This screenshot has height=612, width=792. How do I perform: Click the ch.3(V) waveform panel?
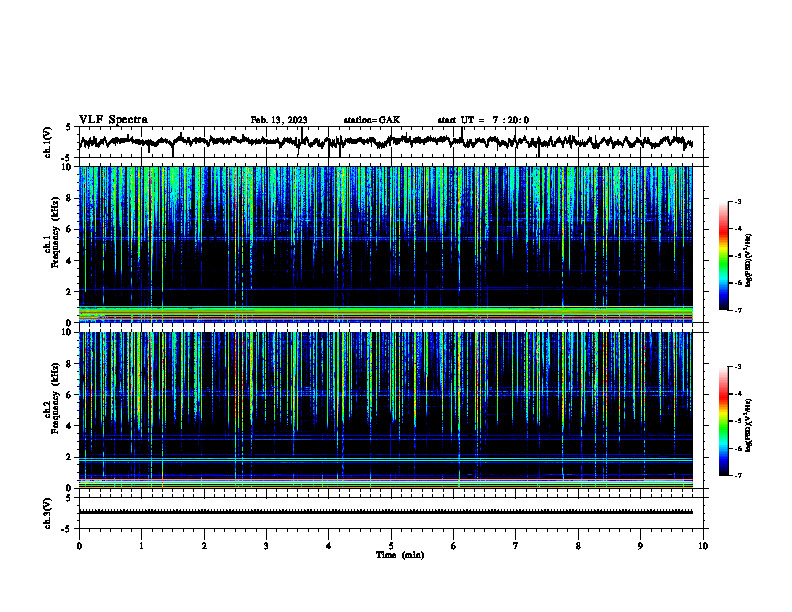pos(393,513)
